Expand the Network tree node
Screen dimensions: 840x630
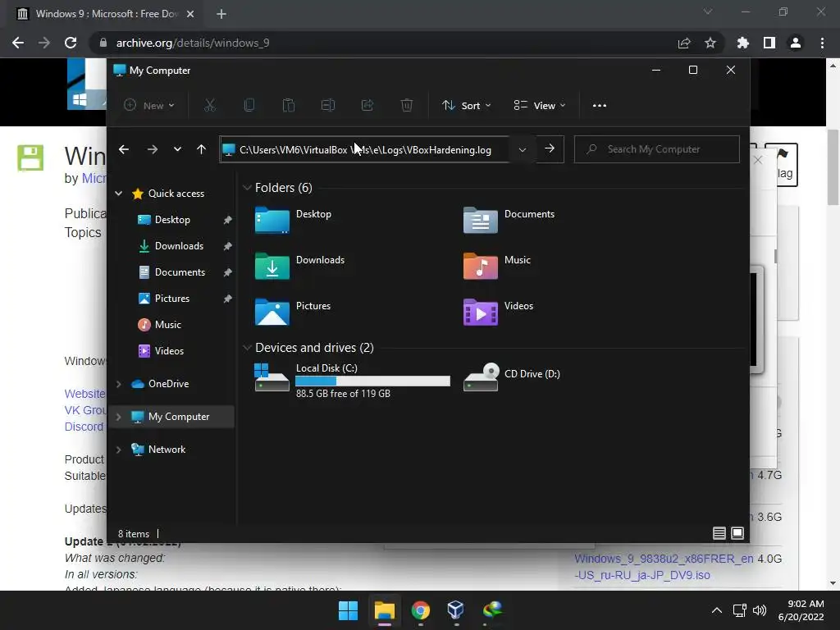point(119,450)
